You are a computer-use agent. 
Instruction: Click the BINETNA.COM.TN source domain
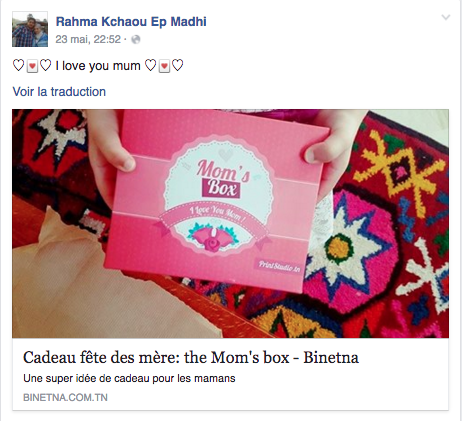click(65, 397)
